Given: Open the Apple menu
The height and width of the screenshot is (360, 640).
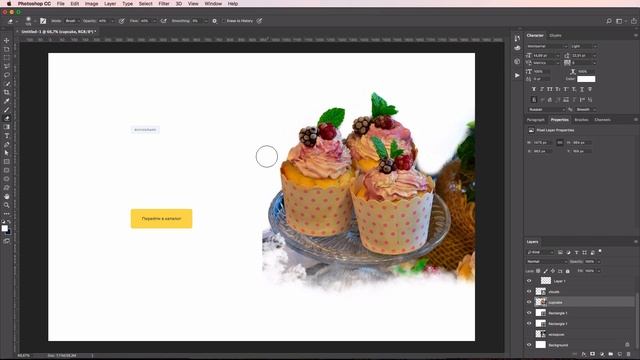Looking at the screenshot, I should [9, 4].
